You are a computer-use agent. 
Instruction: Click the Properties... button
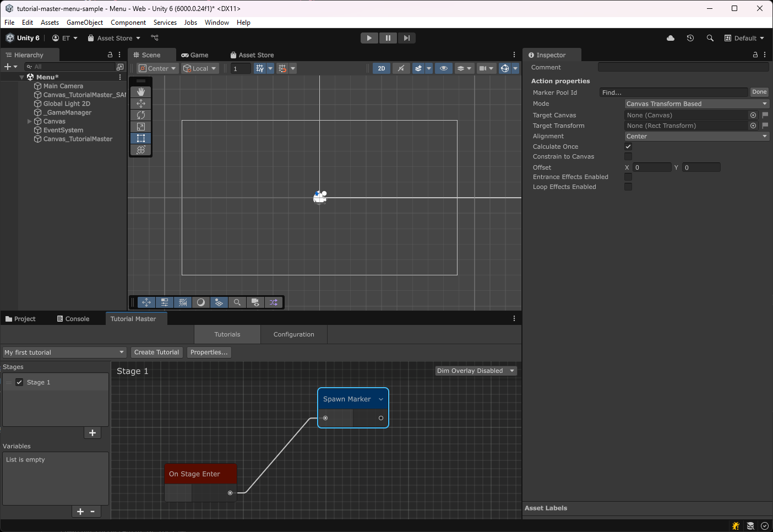point(209,352)
